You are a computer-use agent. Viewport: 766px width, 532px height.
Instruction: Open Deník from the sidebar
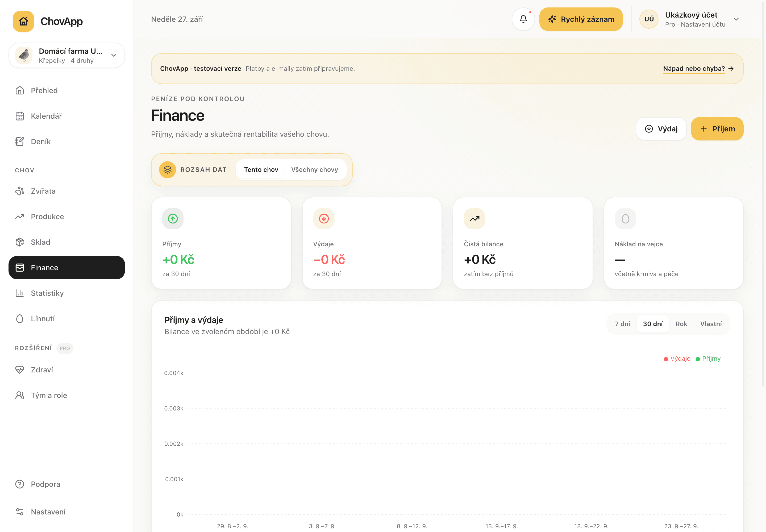(x=67, y=141)
